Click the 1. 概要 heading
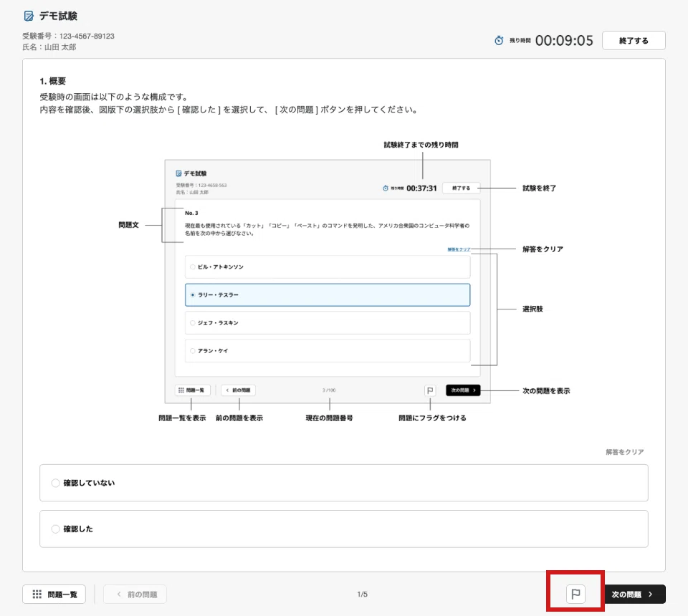The image size is (688, 616). 52,81
